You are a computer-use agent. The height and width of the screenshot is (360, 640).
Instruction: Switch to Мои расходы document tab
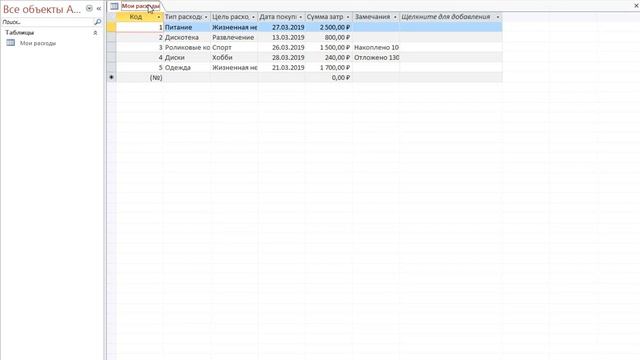140,6
